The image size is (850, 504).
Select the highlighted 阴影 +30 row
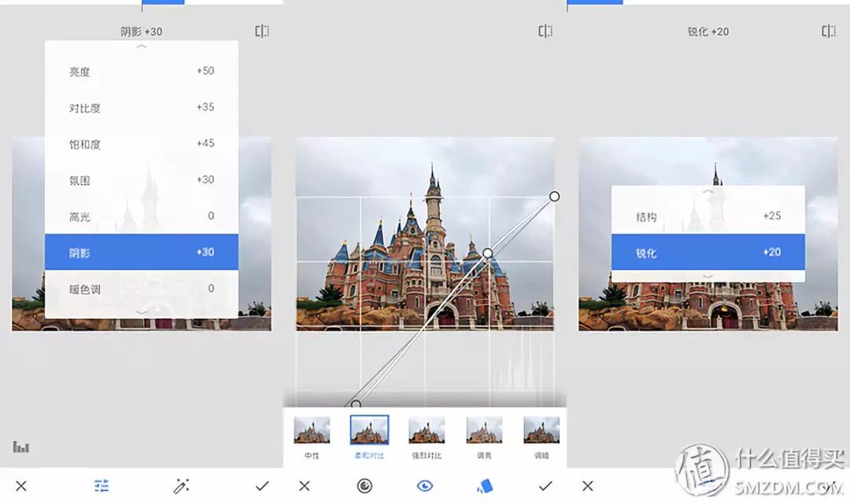coord(142,252)
